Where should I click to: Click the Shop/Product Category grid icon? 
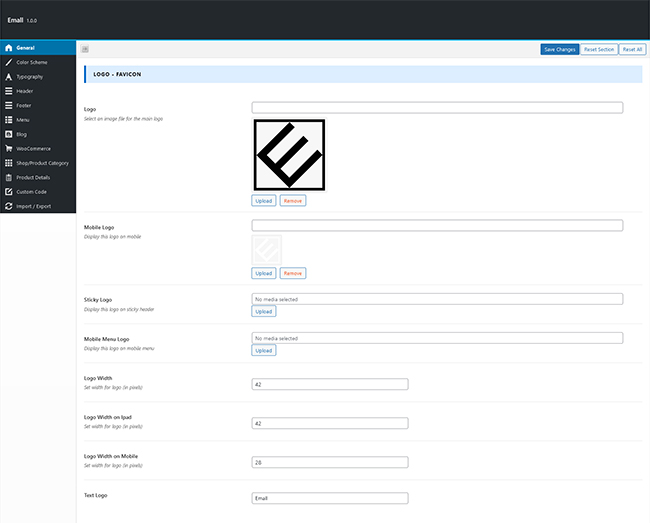coord(9,163)
